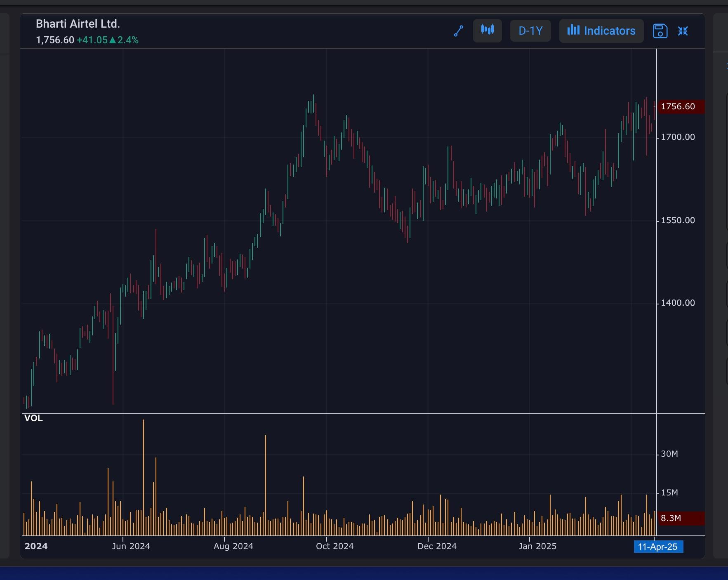Viewport: 728px width, 580px height.
Task: Click the 1400.00 price axis label
Action: pos(678,303)
